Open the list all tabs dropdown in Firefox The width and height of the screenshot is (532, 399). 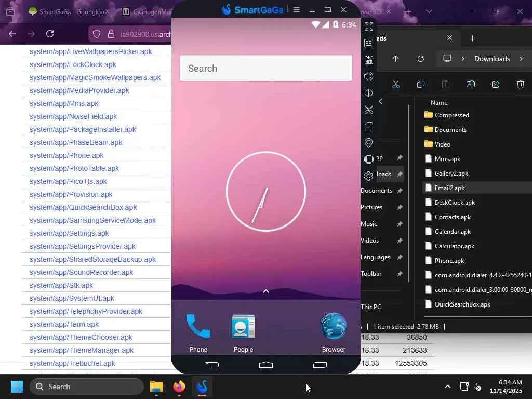pyautogui.click(x=429, y=11)
